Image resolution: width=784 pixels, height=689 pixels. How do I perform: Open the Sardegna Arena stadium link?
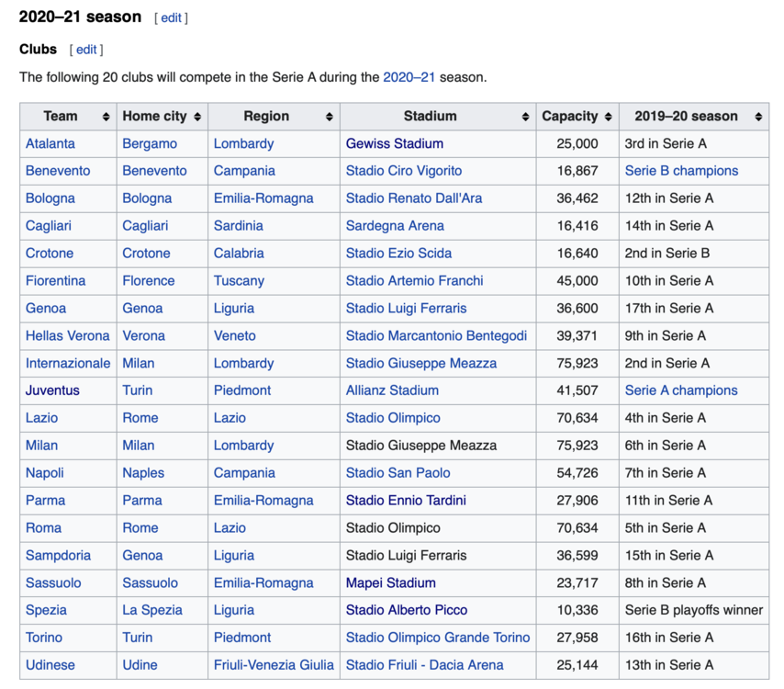point(395,226)
